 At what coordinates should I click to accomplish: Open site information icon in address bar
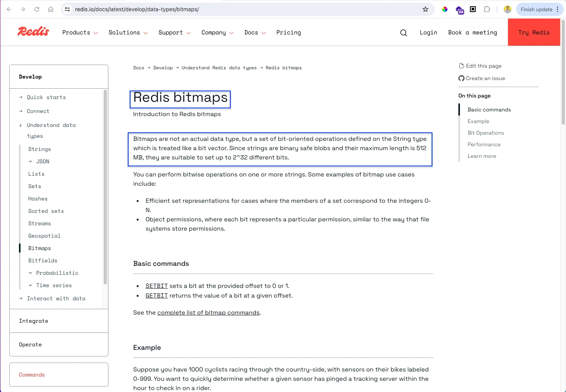pyautogui.click(x=68, y=9)
